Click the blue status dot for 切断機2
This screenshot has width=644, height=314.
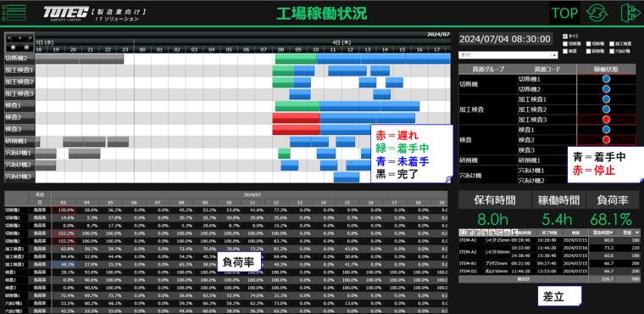606,89
